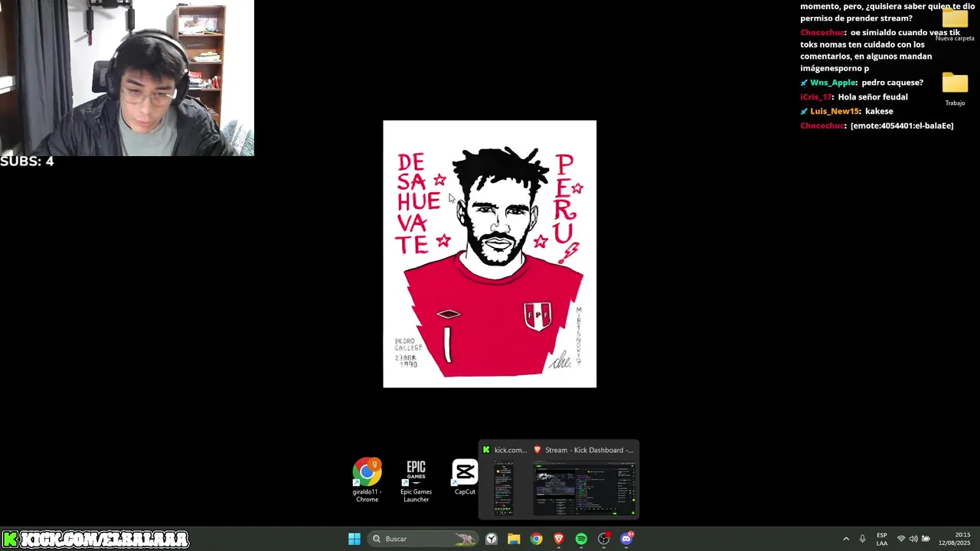Click giraldo11 - Chrome desktop shortcut
This screenshot has height=551, width=980.
[x=367, y=481]
